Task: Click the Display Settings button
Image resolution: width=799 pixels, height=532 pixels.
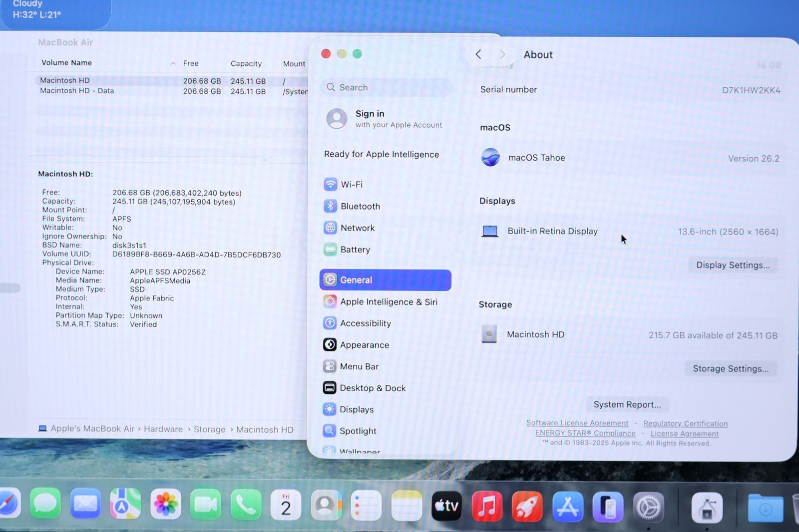Action: coord(733,265)
